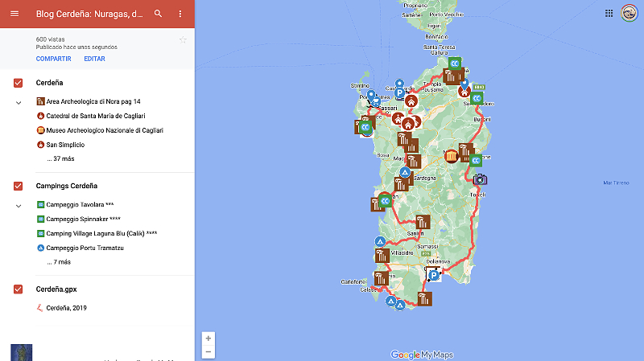Zoom out the map with minus button
This screenshot has height=361, width=644.
pyautogui.click(x=208, y=351)
